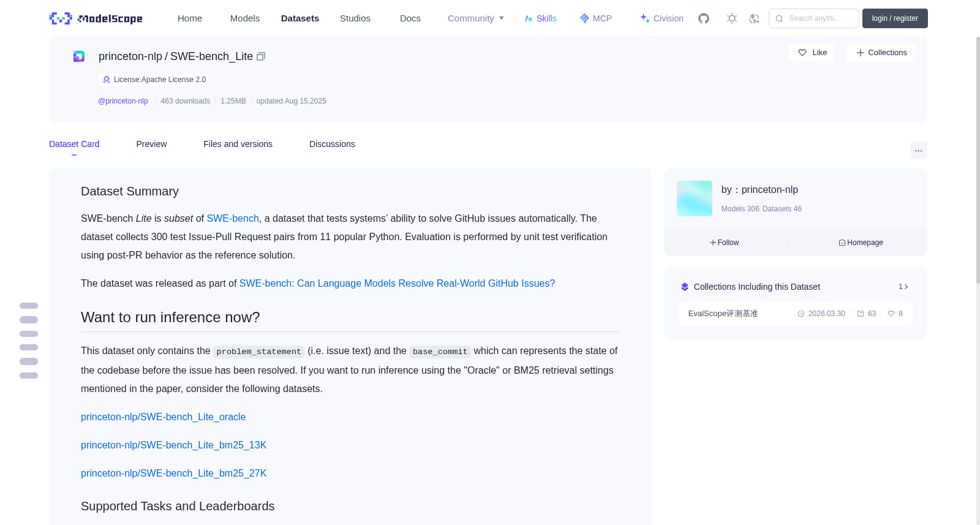Follow princeton-nlp
The width and height of the screenshot is (980, 525).
tap(725, 243)
